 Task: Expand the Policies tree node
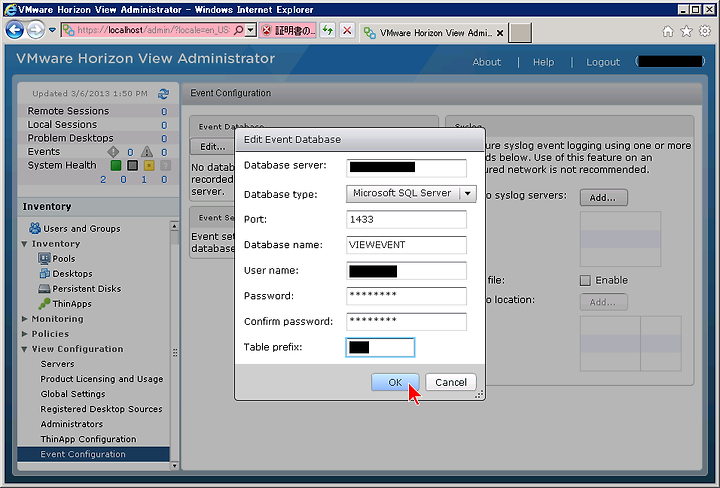[x=24, y=334]
